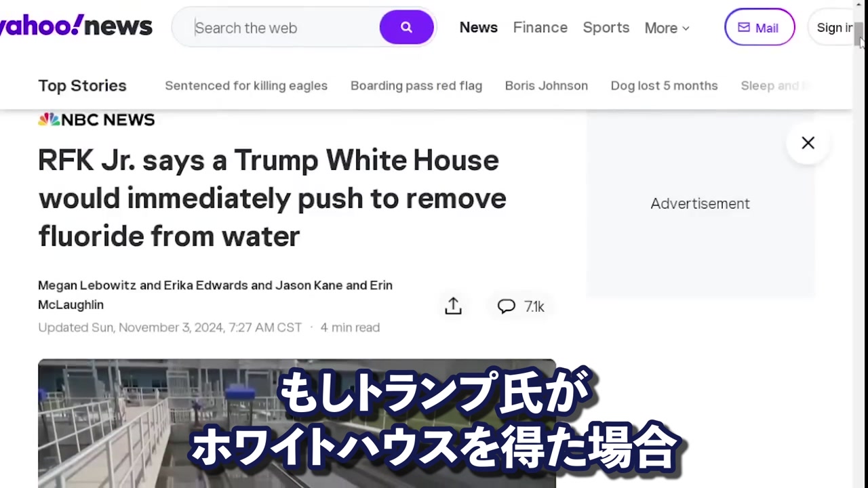Image resolution: width=868 pixels, height=488 pixels.
Task: Click the water treatment plant article image
Action: (x=296, y=424)
